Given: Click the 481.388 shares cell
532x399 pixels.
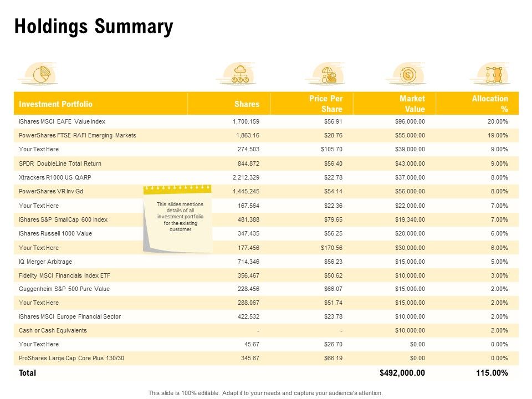Looking at the screenshot, I should 248,219.
